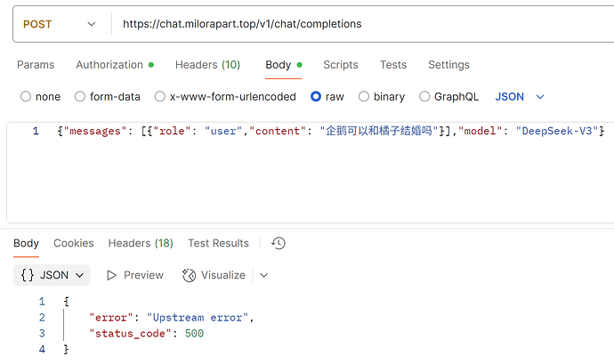The height and width of the screenshot is (364, 614).
Task: Click the 500 status code value
Action: (x=194, y=334)
